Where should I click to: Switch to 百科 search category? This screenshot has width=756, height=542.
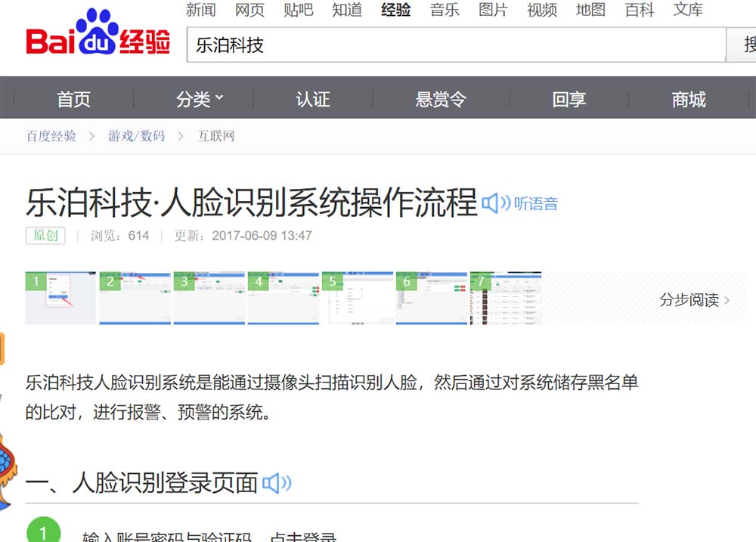point(640,10)
